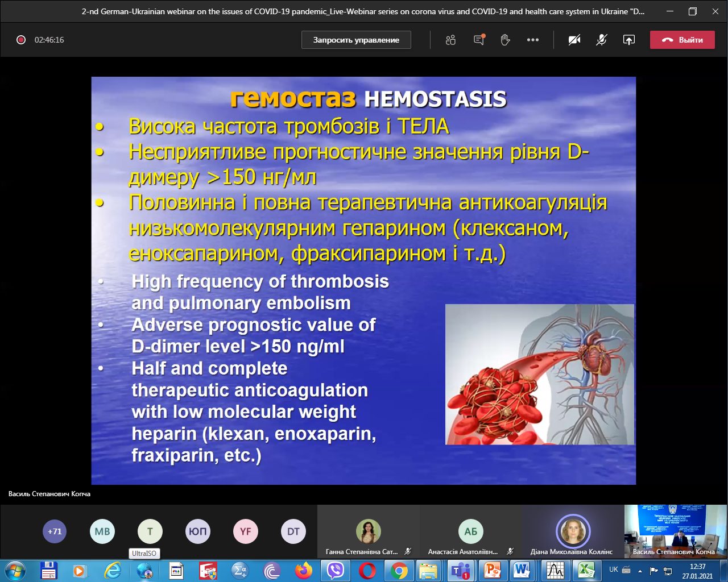Open Viber from the taskbar
The width and height of the screenshot is (728, 582).
pyautogui.click(x=336, y=570)
